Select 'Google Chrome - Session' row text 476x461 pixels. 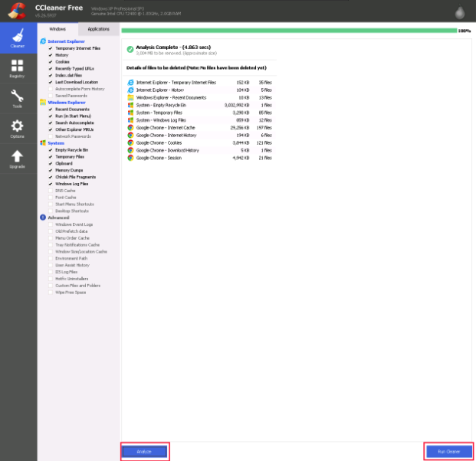click(159, 158)
